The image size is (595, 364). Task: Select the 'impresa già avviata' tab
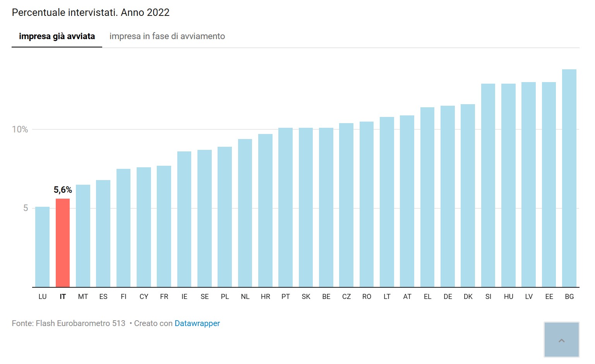(57, 36)
